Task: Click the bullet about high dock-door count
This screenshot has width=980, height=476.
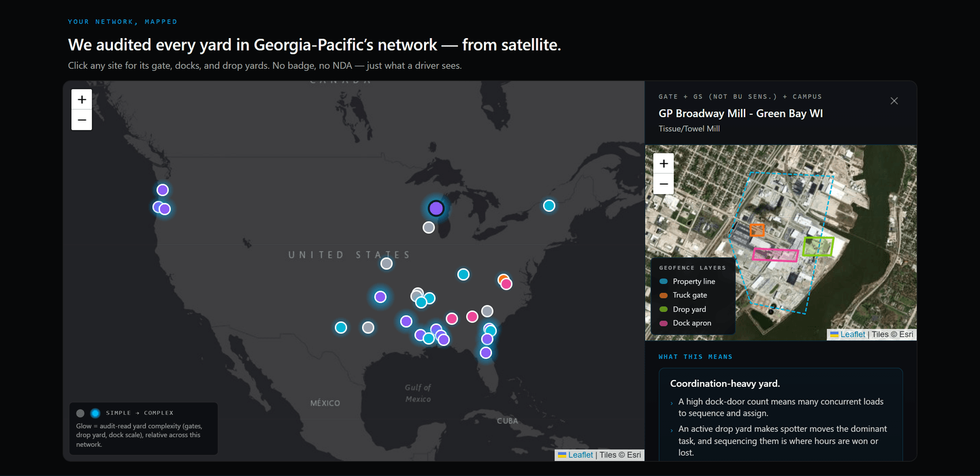Action: pyautogui.click(x=781, y=407)
